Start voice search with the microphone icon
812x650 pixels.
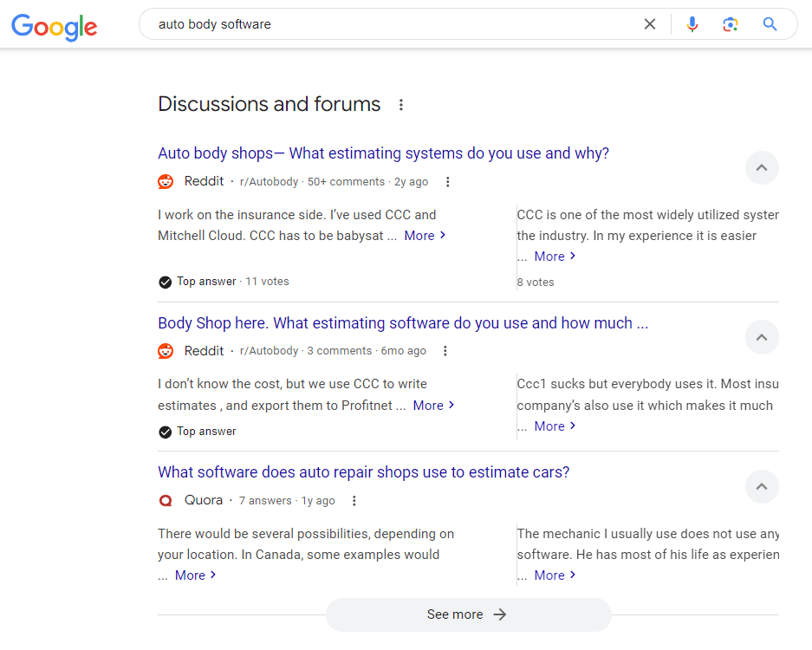692,23
